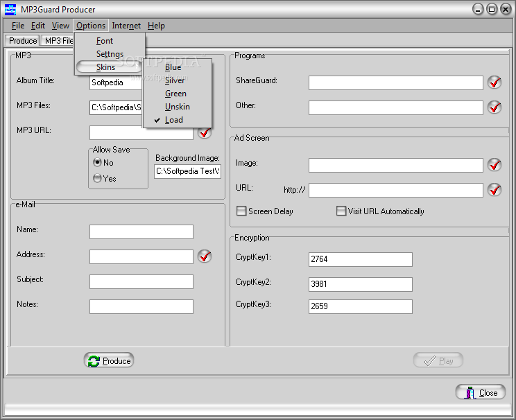This screenshot has height=420, width=516.
Task: Click the Produce button with green arrows
Action: point(109,360)
